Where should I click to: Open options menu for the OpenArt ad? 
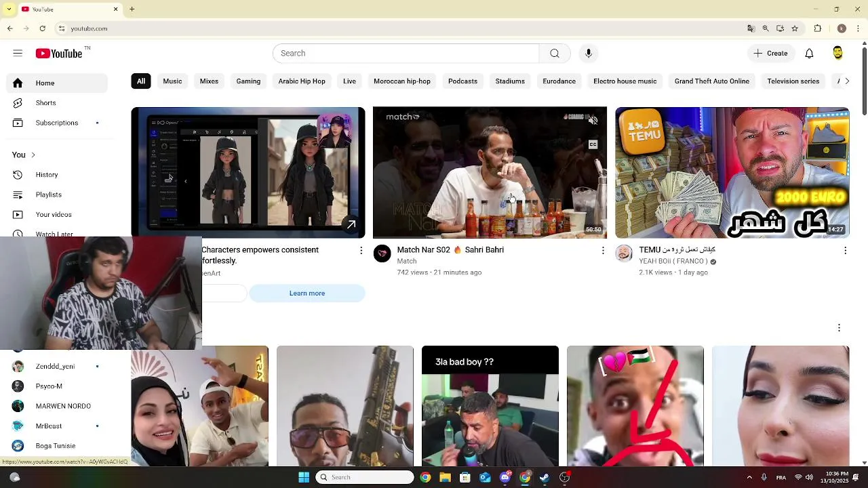click(361, 251)
